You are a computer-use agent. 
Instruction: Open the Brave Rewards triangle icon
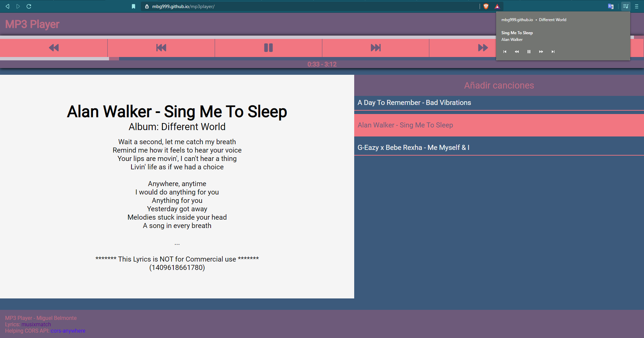(497, 6)
